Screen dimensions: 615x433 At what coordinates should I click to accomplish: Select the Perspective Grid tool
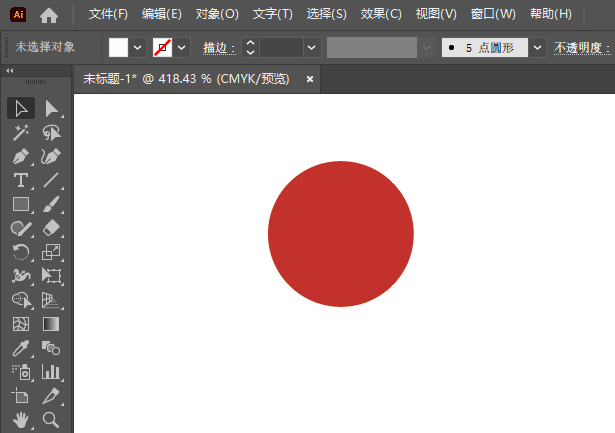pos(51,300)
